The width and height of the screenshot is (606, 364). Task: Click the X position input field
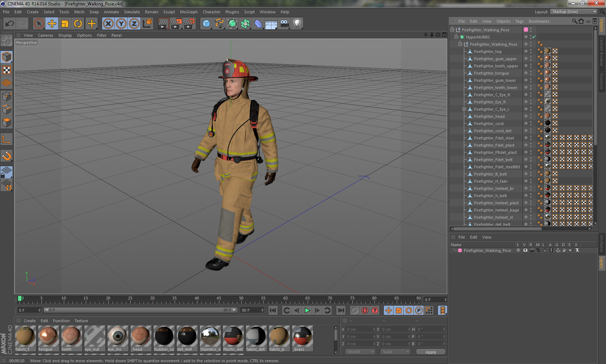point(361,329)
